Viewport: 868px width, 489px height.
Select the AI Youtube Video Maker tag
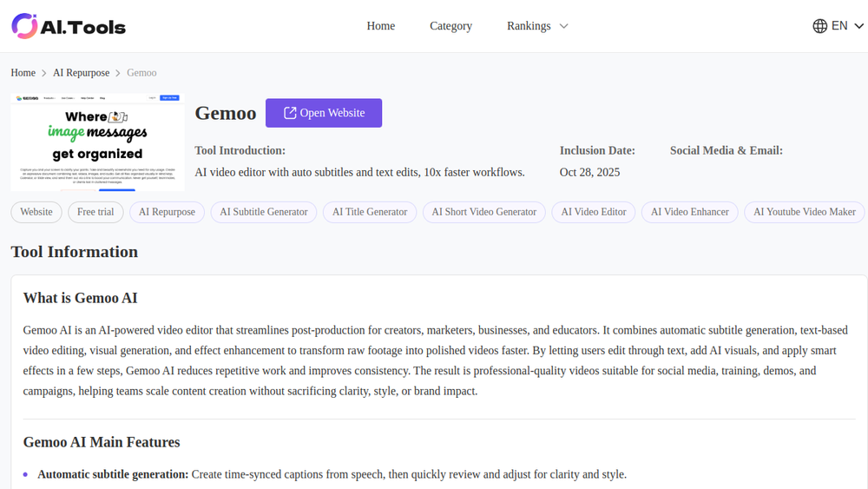tap(805, 212)
